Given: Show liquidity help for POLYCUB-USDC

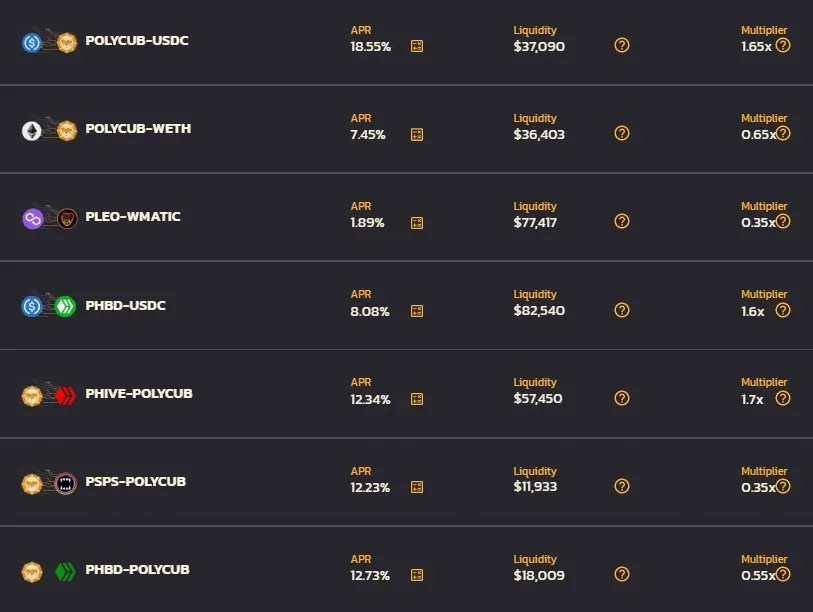Looking at the screenshot, I should coord(622,45).
